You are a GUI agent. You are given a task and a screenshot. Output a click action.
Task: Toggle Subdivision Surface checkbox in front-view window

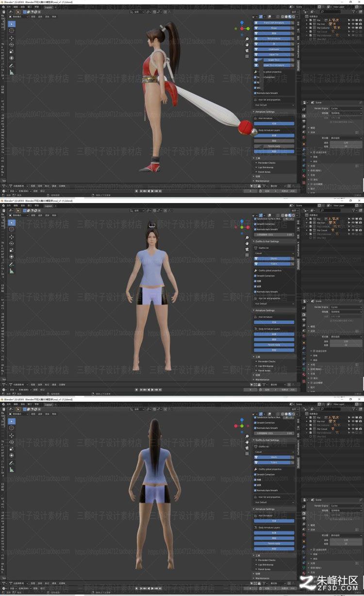[x=255, y=219]
